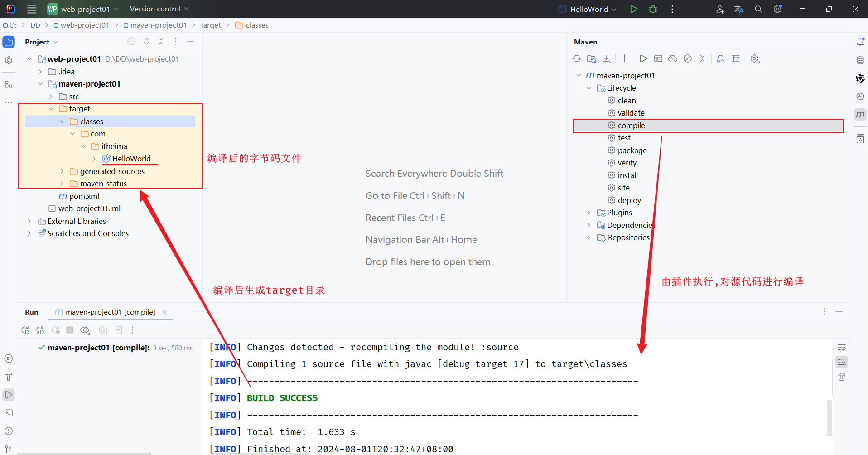This screenshot has height=455, width=868.
Task: Take a thread dump camera icon in Run panel
Action: point(103,330)
